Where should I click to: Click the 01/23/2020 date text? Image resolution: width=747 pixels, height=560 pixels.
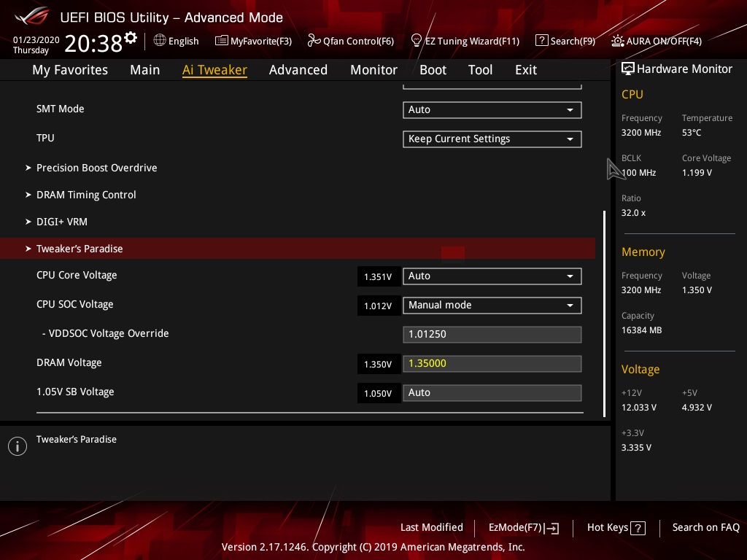pyautogui.click(x=36, y=40)
